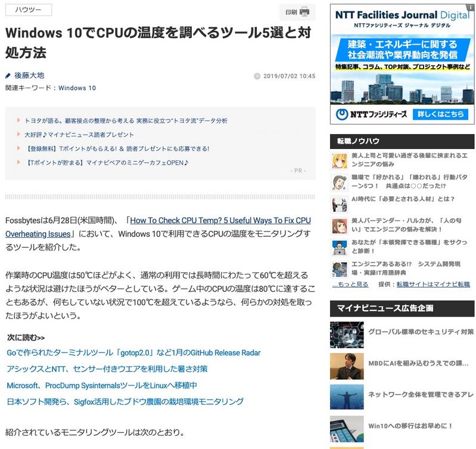Click the …もっと見る link
The height and width of the screenshot is (449, 476).
tap(350, 284)
